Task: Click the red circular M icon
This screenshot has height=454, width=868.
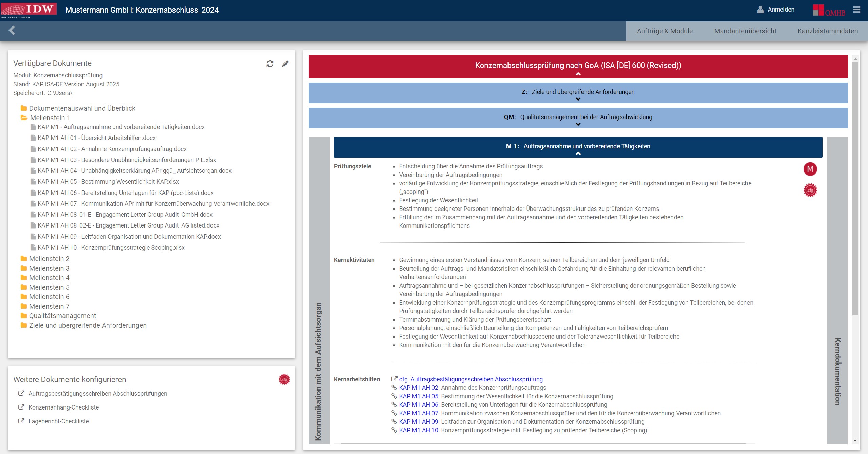Action: pyautogui.click(x=810, y=169)
